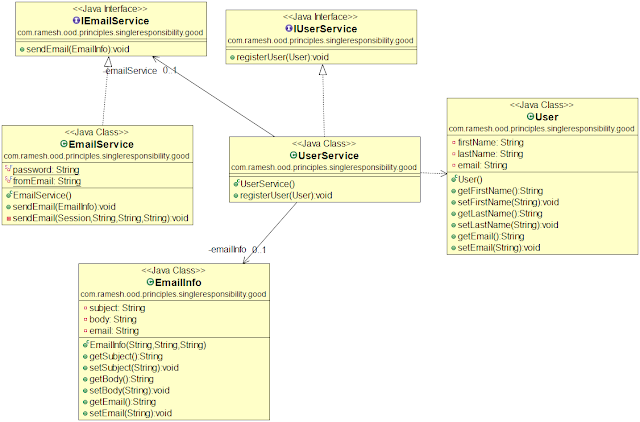Click the green class icon beside User title
Image resolution: width=640 pixels, height=422 pixels.
point(531,116)
